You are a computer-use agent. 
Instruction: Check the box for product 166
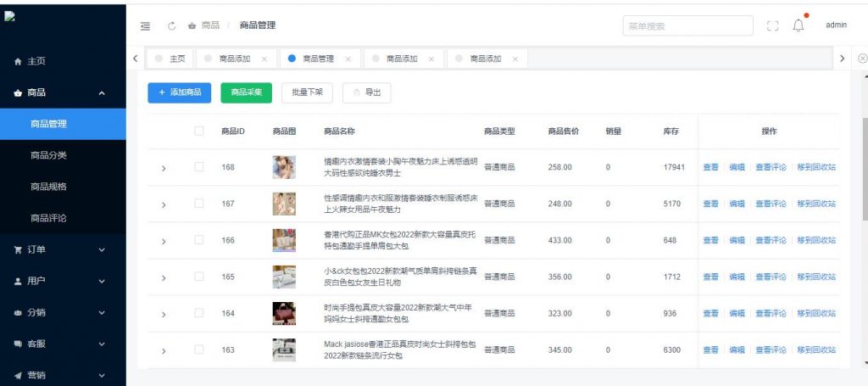[x=198, y=240]
